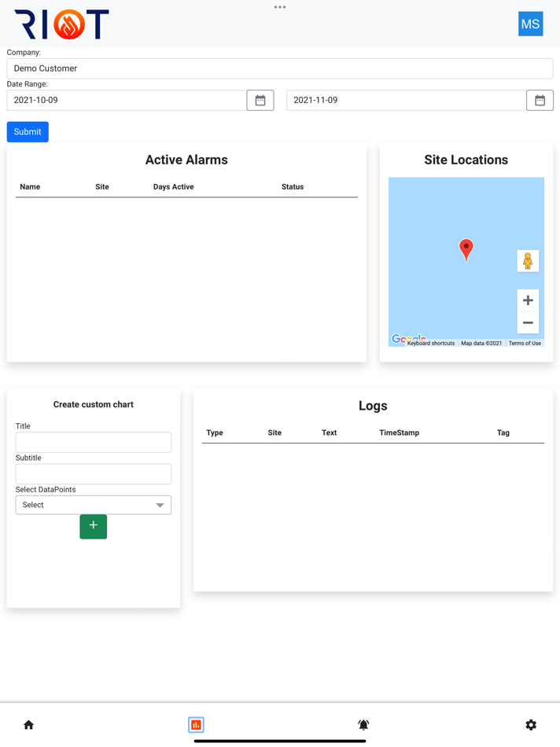Click the Company field showing Demo Customer
Image resolution: width=560 pixels, height=747 pixels.
pos(280,68)
